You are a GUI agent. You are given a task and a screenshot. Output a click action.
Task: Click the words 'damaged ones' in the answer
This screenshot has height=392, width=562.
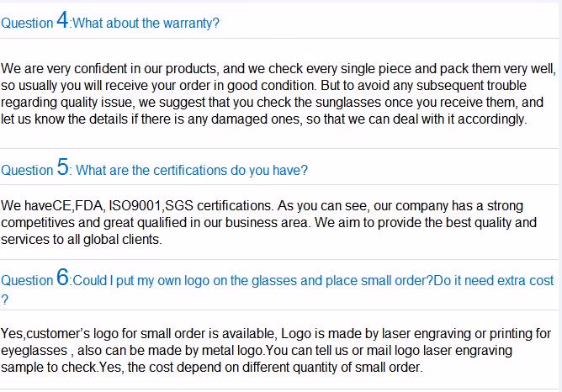click(256, 119)
